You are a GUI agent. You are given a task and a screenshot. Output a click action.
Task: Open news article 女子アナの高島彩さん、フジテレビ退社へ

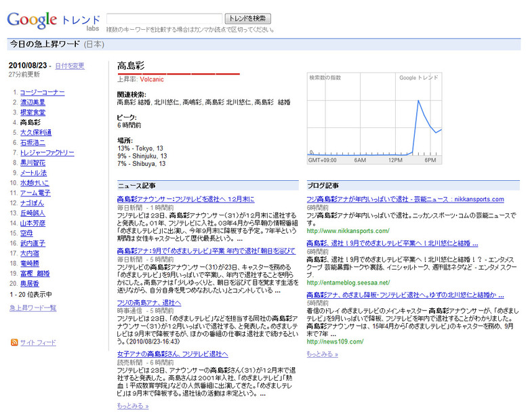(173, 354)
